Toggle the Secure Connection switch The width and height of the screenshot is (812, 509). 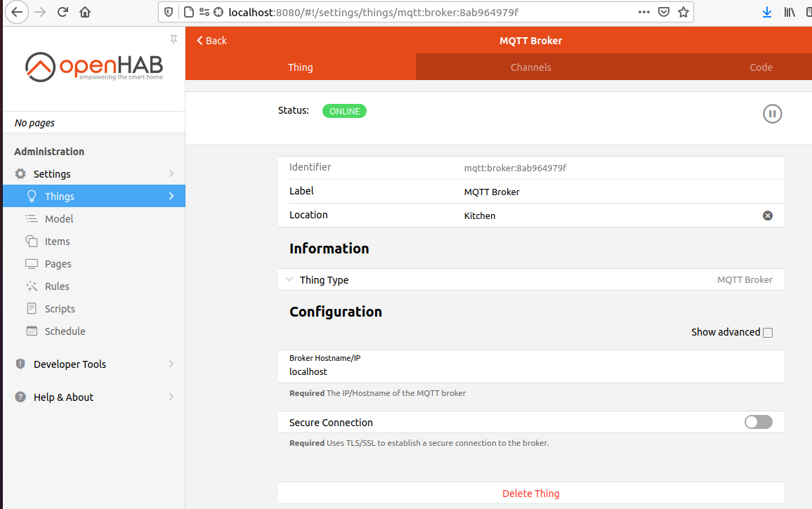tap(758, 422)
